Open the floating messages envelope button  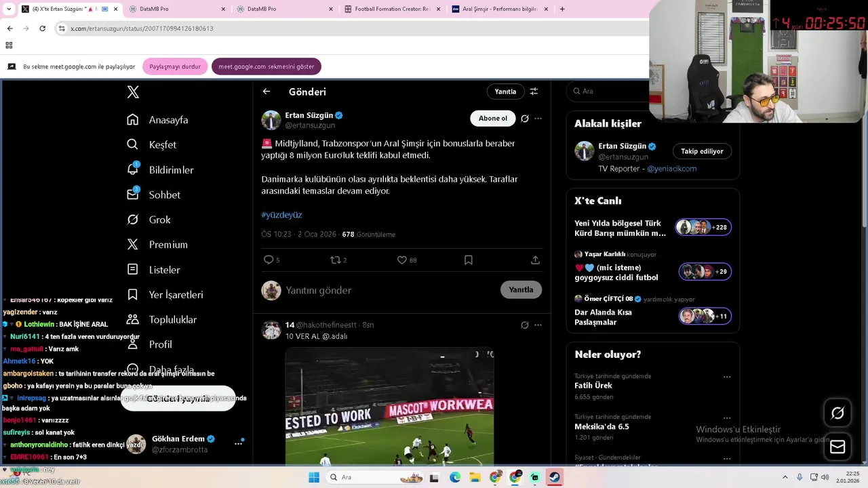click(x=837, y=447)
